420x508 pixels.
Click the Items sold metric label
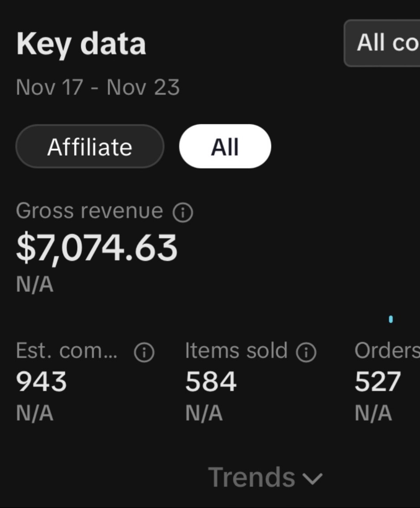tap(236, 351)
